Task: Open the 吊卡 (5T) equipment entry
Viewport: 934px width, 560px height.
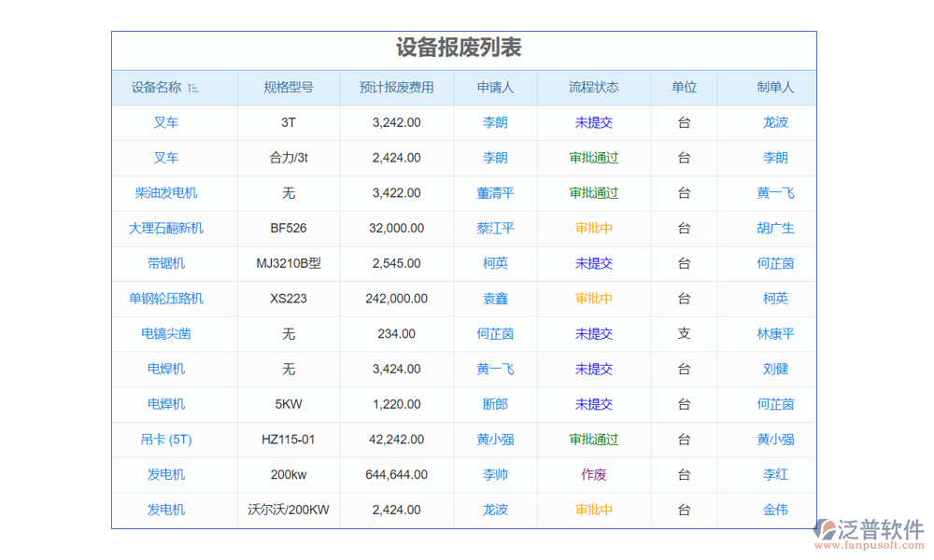Action: 166,439
